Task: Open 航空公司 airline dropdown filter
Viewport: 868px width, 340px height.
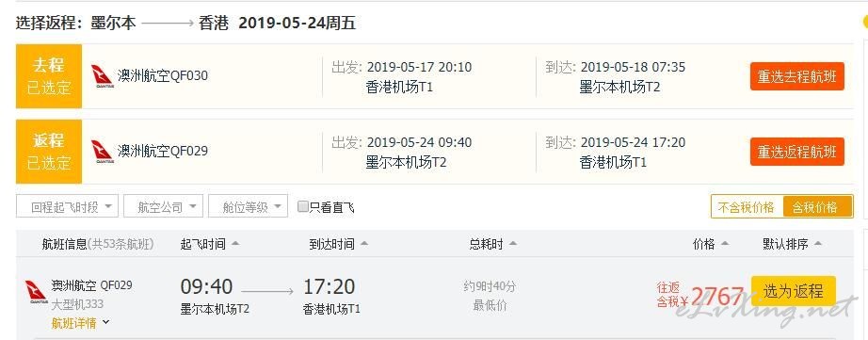Action: pyautogui.click(x=163, y=206)
